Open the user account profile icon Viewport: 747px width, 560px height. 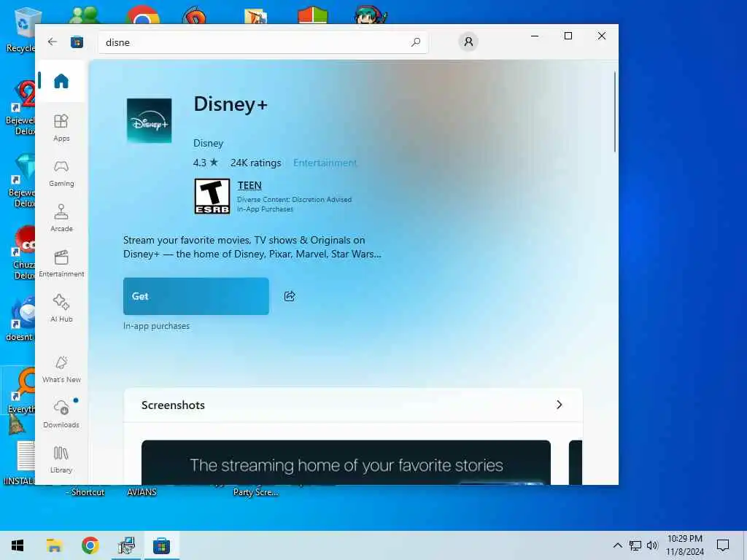click(468, 42)
